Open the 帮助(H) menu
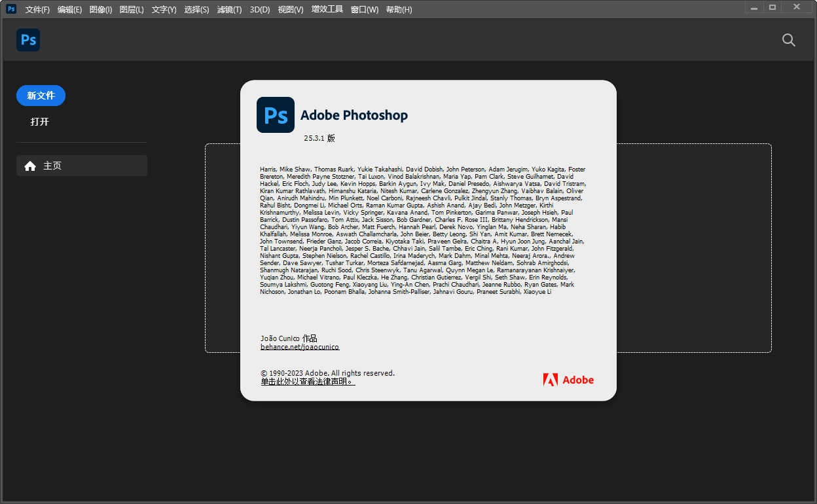The image size is (817, 504). coord(399,10)
